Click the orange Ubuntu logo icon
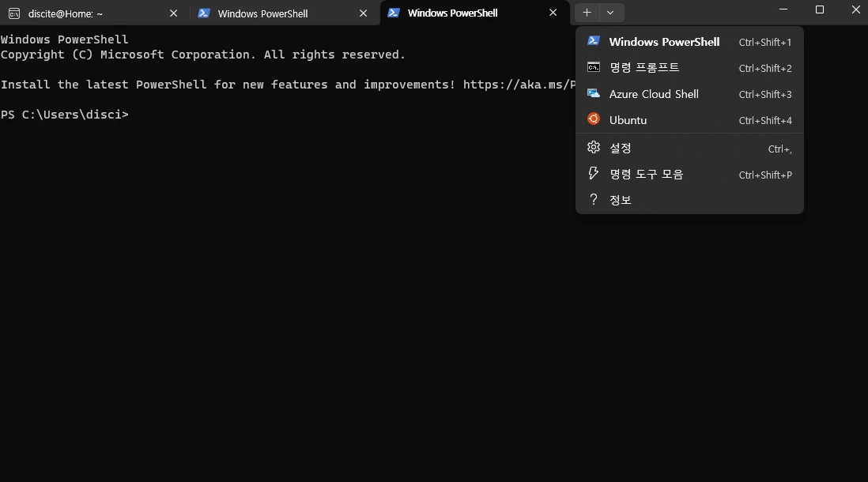 [x=594, y=119]
